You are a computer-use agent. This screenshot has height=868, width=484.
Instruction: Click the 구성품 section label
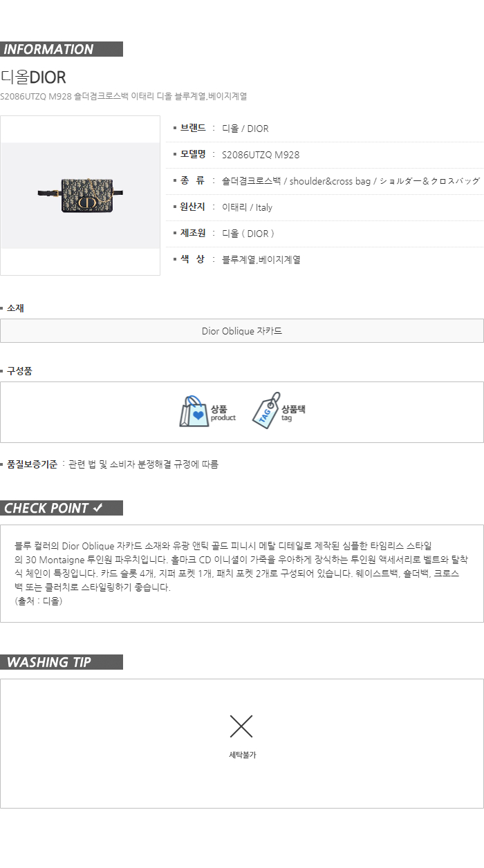pyautogui.click(x=19, y=371)
